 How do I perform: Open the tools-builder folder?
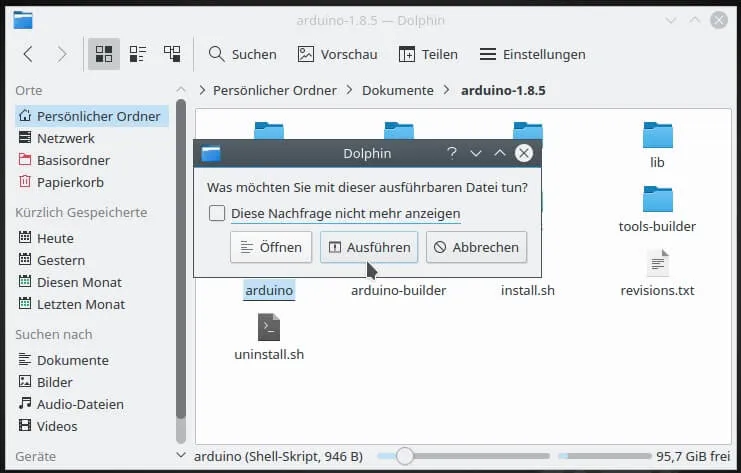[657, 200]
